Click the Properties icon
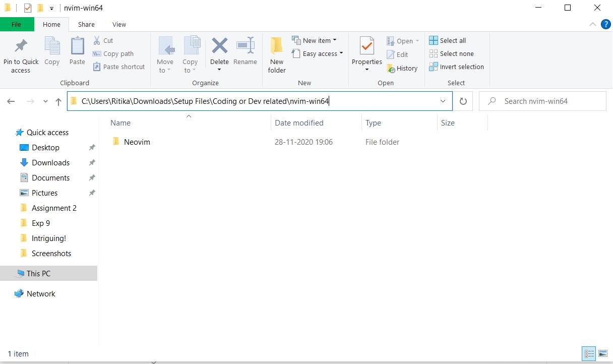This screenshot has height=364, width=613. (367, 47)
